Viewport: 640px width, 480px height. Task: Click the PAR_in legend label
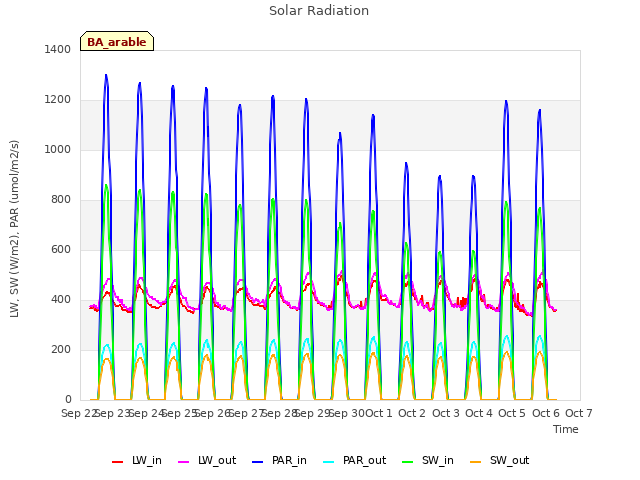pyautogui.click(x=289, y=461)
